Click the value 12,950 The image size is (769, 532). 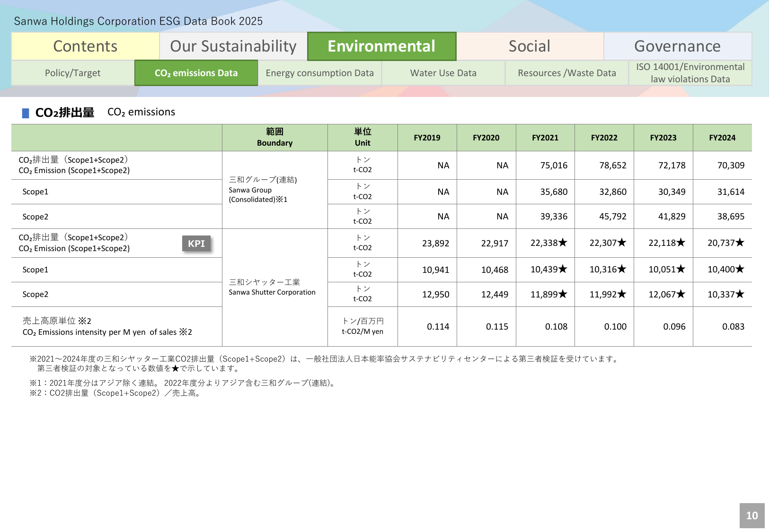click(x=435, y=295)
